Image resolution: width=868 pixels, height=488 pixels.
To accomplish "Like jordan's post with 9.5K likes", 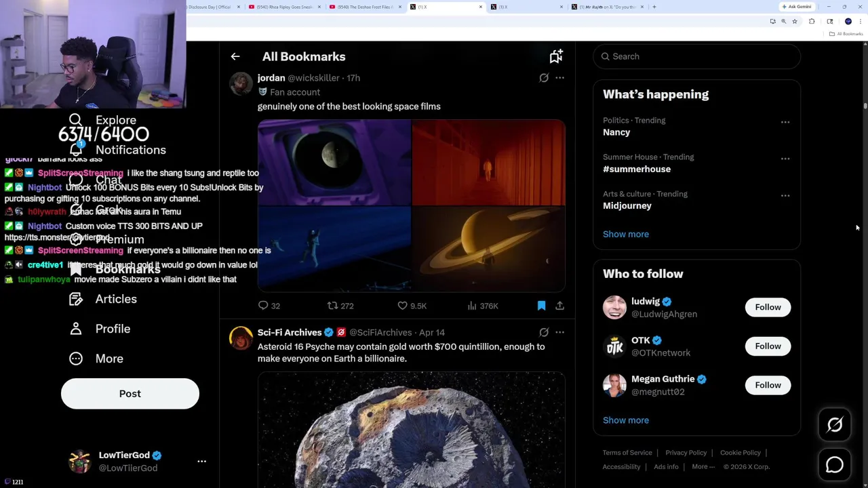I will [412, 306].
